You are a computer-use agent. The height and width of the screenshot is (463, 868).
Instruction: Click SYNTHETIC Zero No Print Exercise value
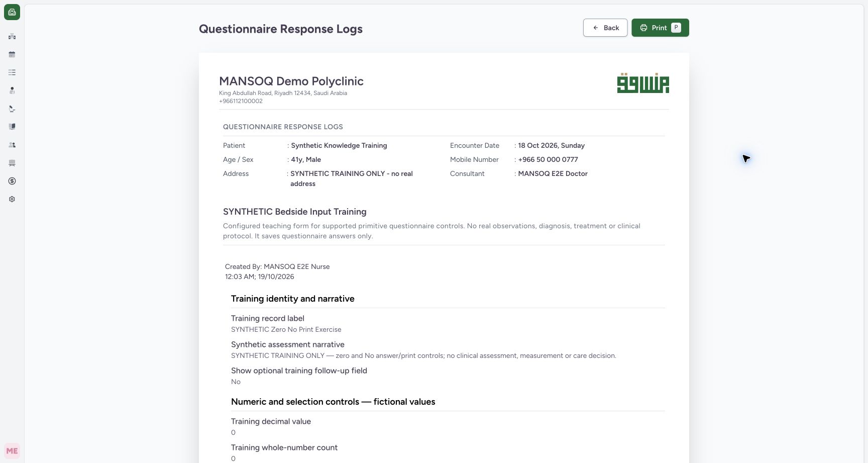(x=286, y=329)
